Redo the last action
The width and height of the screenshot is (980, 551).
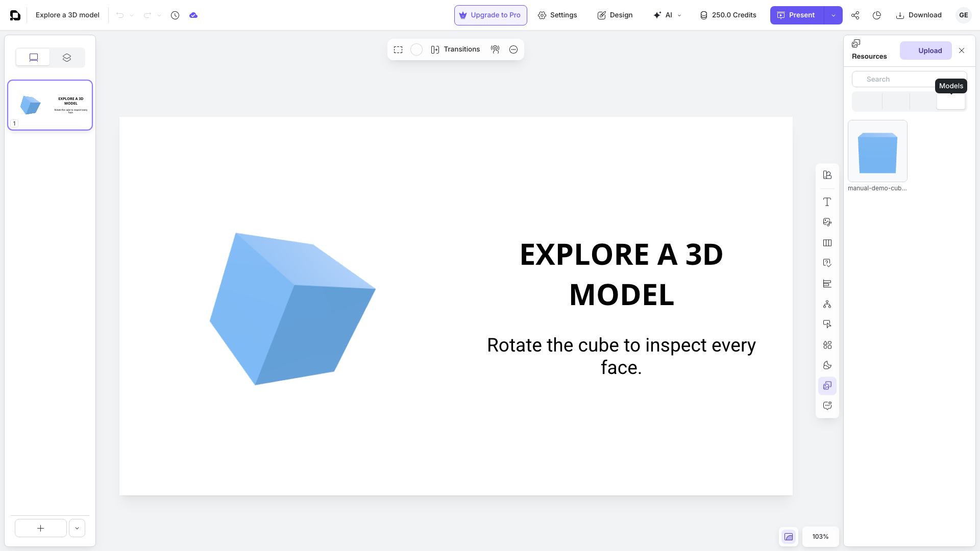(148, 15)
